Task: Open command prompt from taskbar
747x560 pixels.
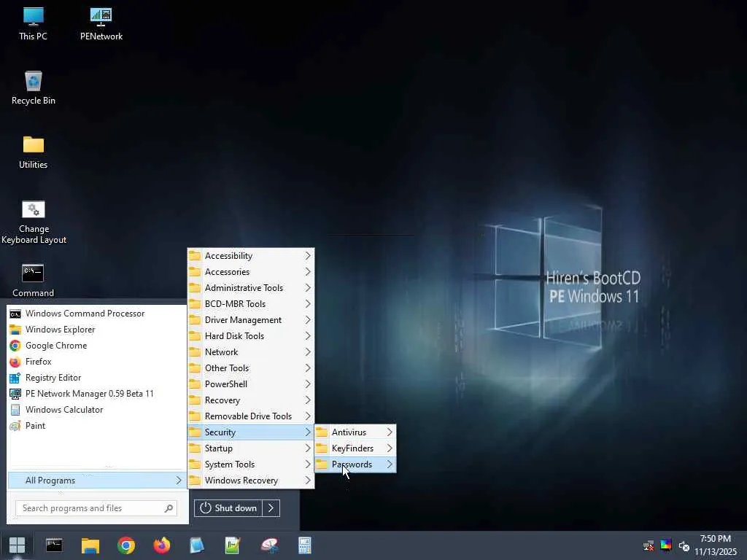Action: (54, 545)
